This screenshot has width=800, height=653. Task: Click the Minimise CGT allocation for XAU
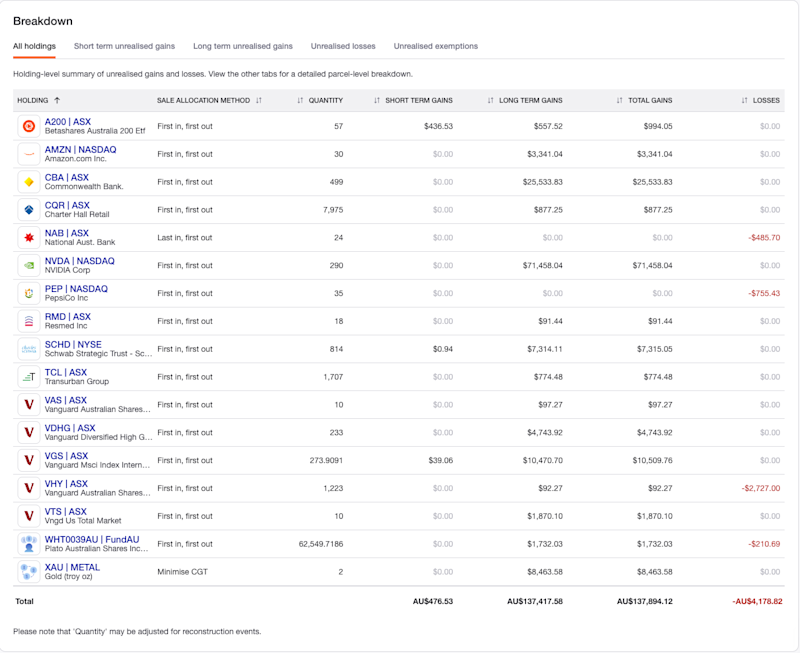click(183, 572)
